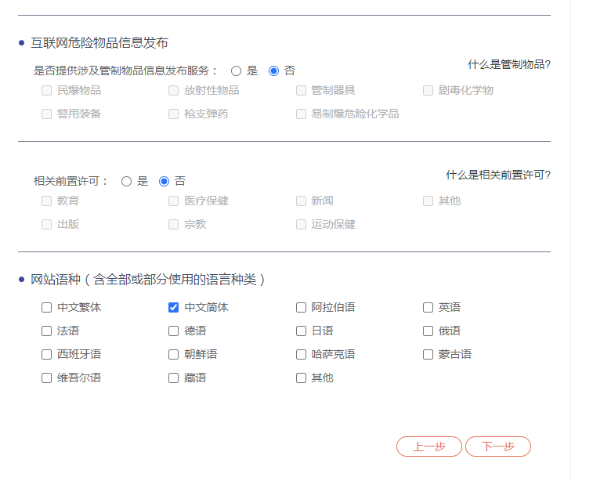
Task: Tick the 朝鲜语 language checkbox
Action: click(174, 354)
